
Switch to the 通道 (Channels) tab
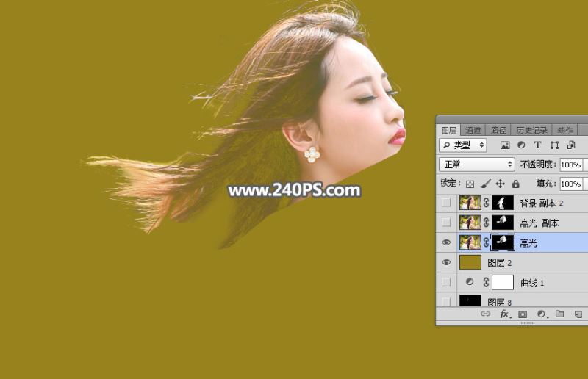(473, 130)
